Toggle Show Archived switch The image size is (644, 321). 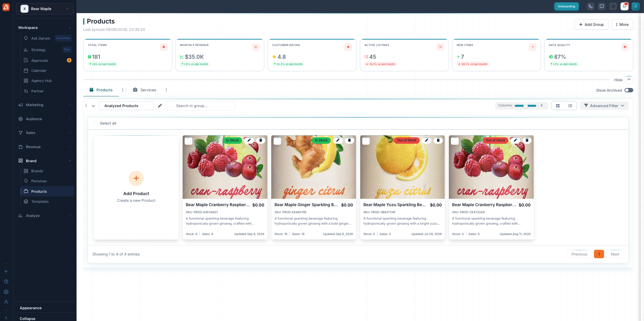(x=629, y=90)
